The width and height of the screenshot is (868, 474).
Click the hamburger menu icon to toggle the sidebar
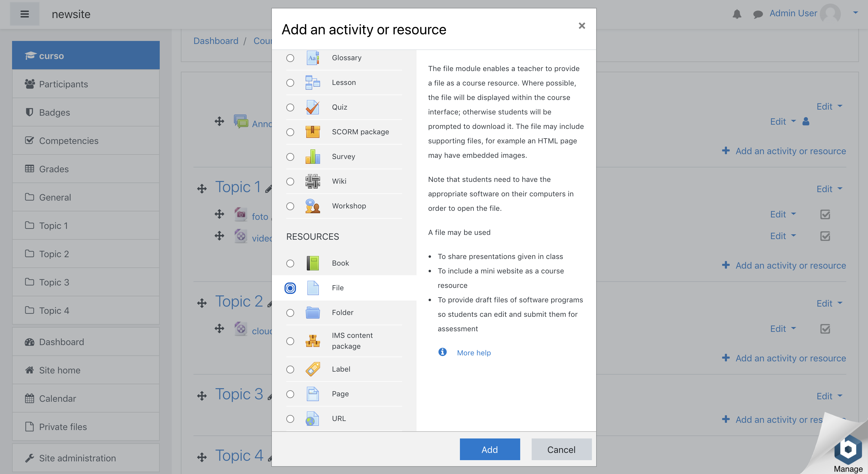pos(25,14)
